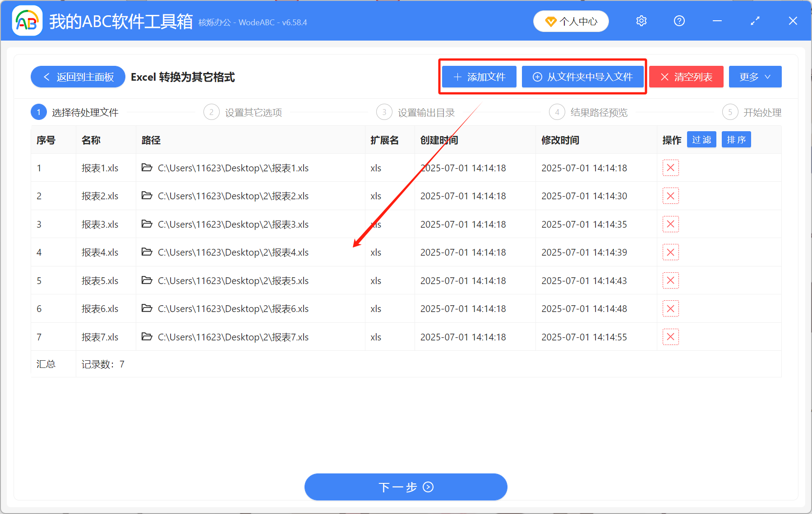
Task: Open the 过滤 filter control
Action: click(701, 139)
